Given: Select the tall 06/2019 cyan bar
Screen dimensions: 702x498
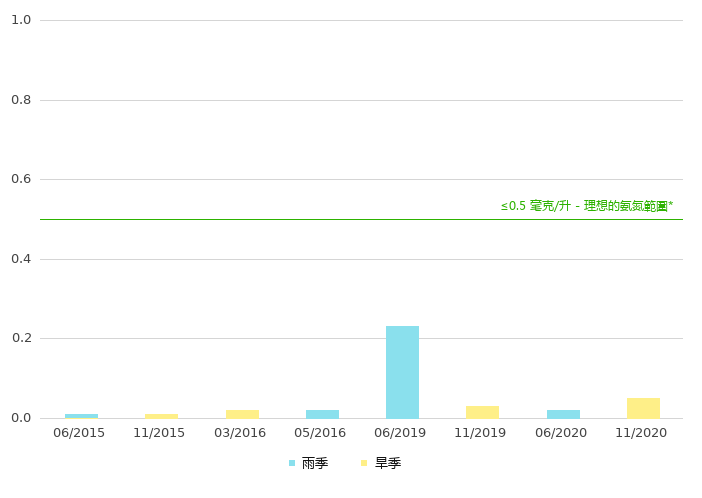Looking at the screenshot, I should tap(402, 372).
